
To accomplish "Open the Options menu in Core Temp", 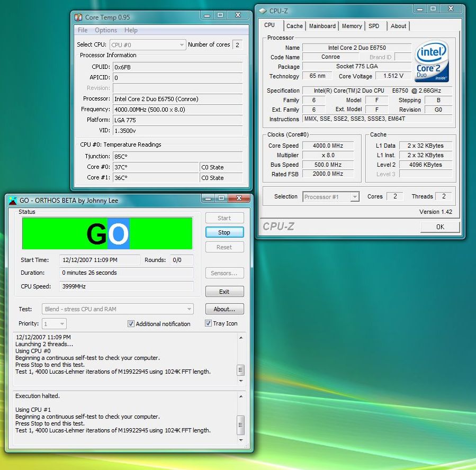I will [106, 30].
